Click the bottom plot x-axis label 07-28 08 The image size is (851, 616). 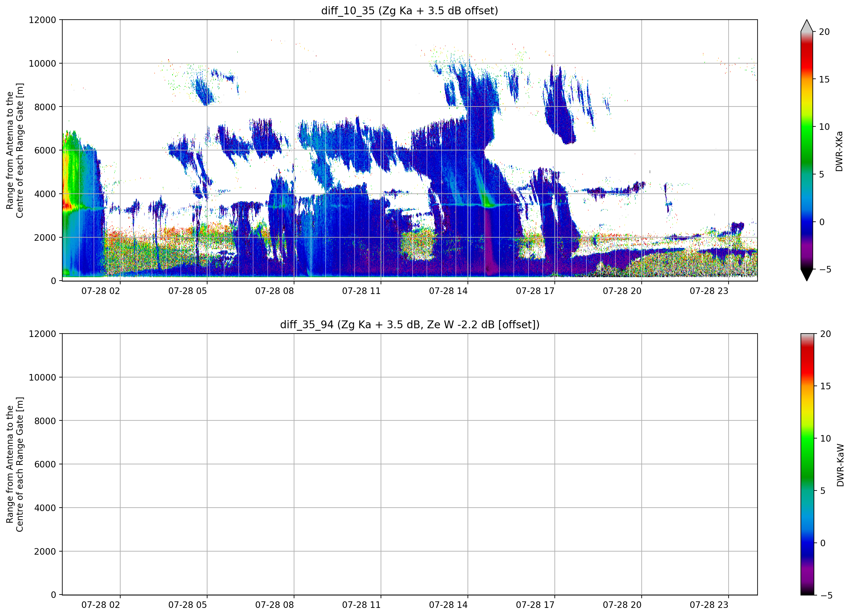pos(275,605)
